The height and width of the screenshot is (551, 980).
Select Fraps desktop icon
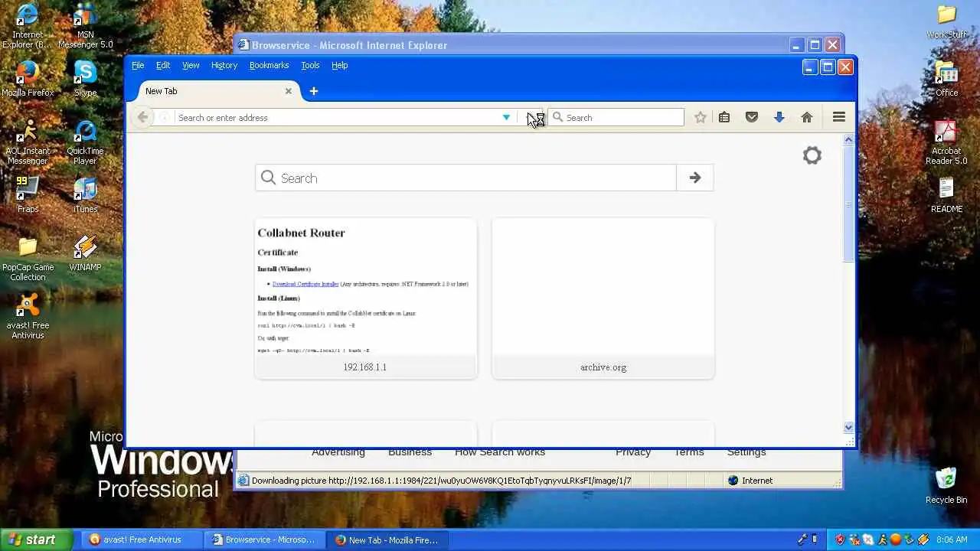tap(28, 195)
